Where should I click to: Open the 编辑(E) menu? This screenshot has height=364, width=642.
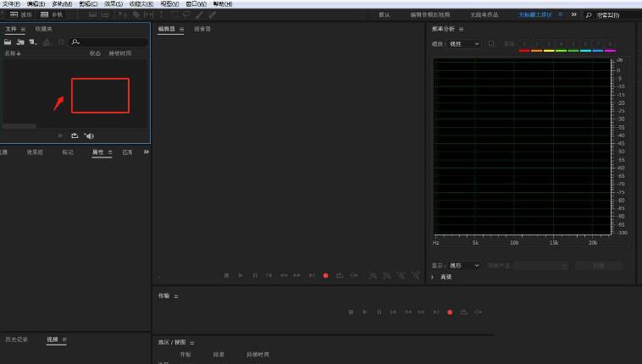tap(36, 3)
